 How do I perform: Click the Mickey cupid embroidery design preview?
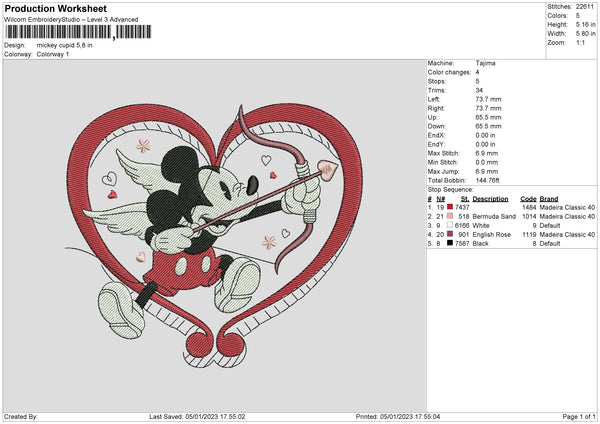[214, 235]
